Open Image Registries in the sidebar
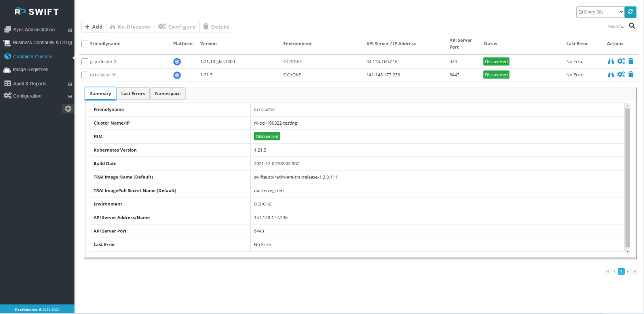Screen dimensions: 644x314 point(30,70)
